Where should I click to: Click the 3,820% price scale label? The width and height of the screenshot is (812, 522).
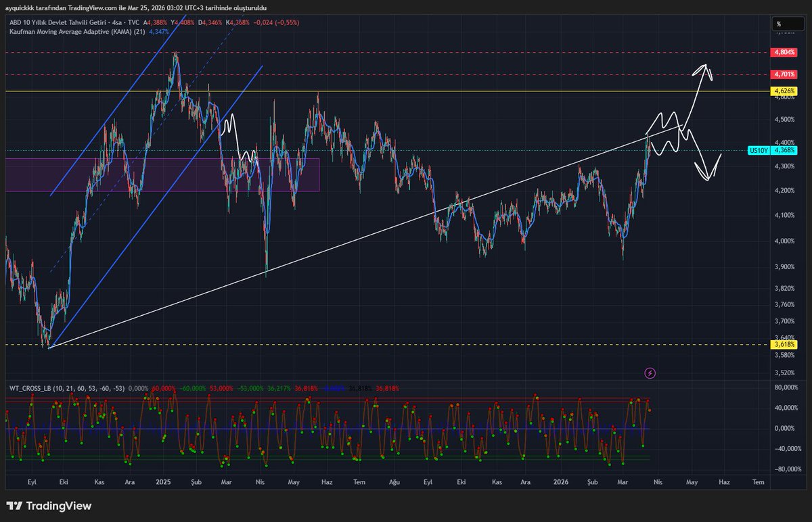785,287
